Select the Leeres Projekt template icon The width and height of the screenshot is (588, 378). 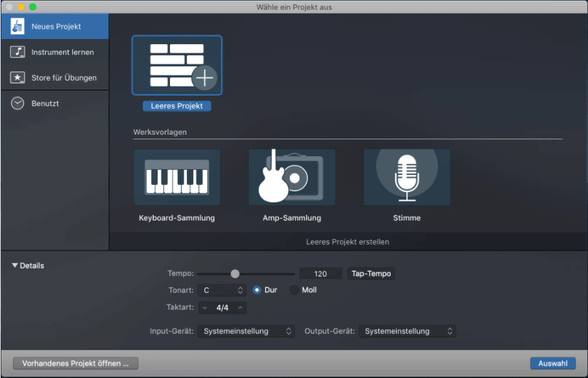click(x=176, y=64)
